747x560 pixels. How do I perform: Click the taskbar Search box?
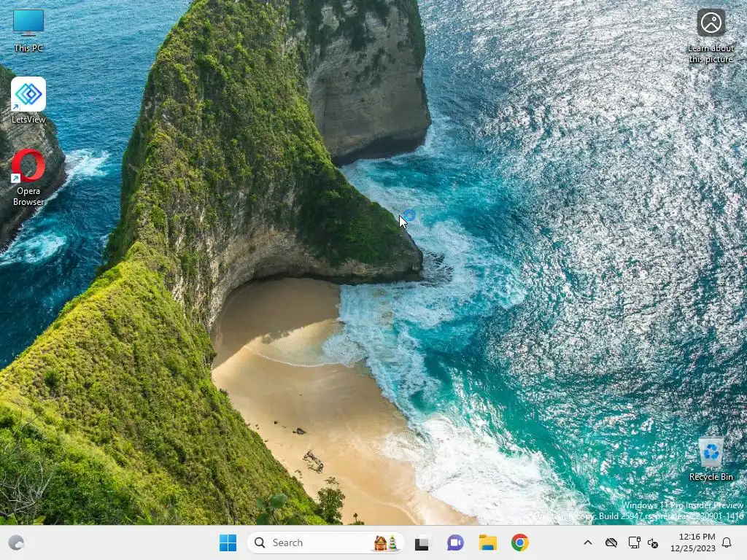325,542
